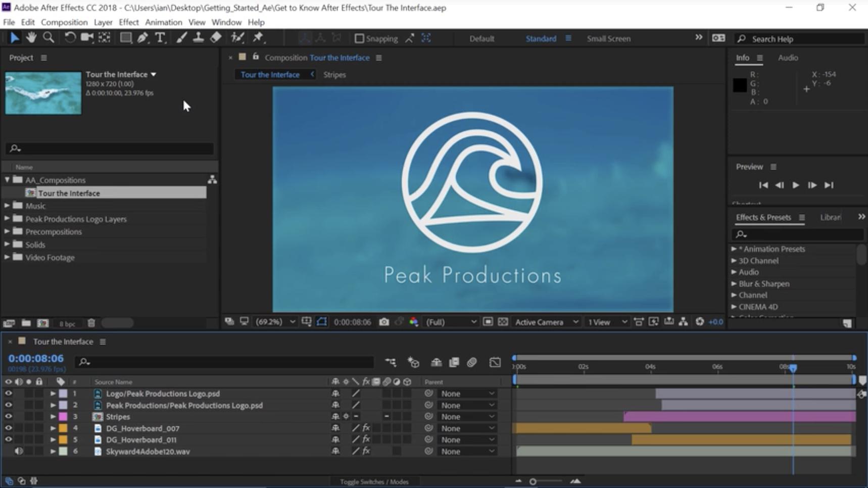
Task: Click the trash delete icon in Project panel
Action: 91,323
